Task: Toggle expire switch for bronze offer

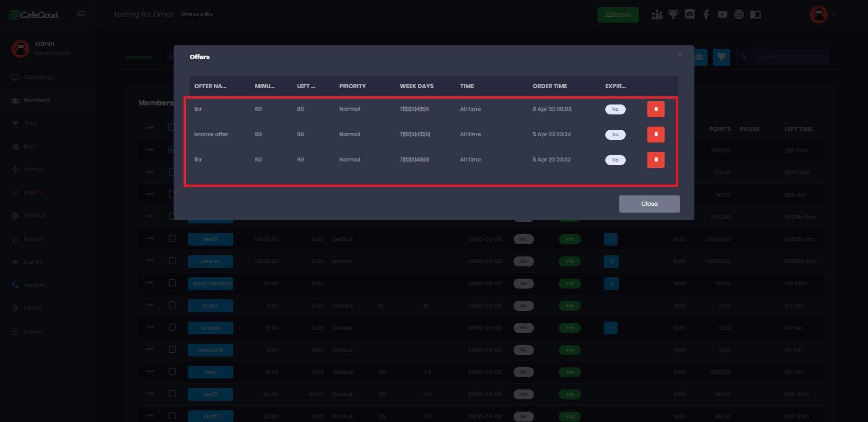Action: coord(615,135)
